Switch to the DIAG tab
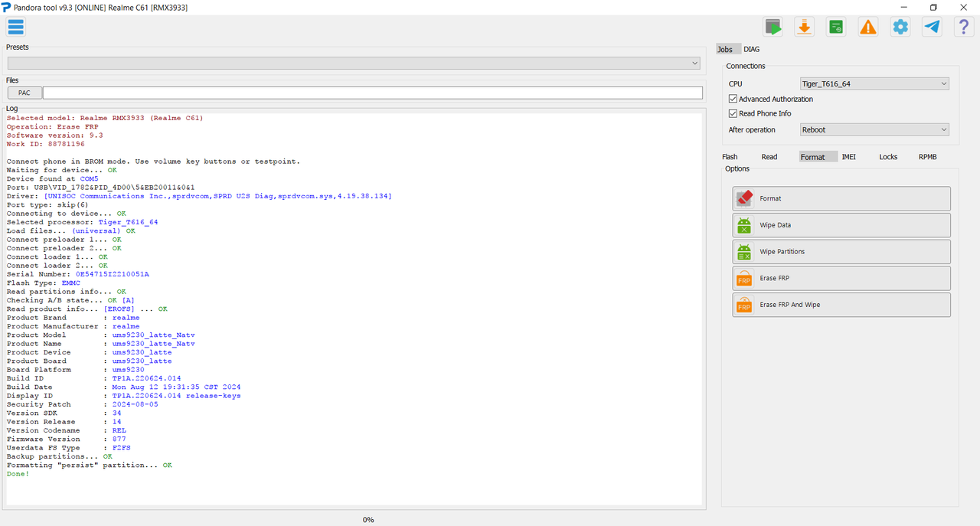Viewport: 980px width, 526px height. tap(752, 49)
